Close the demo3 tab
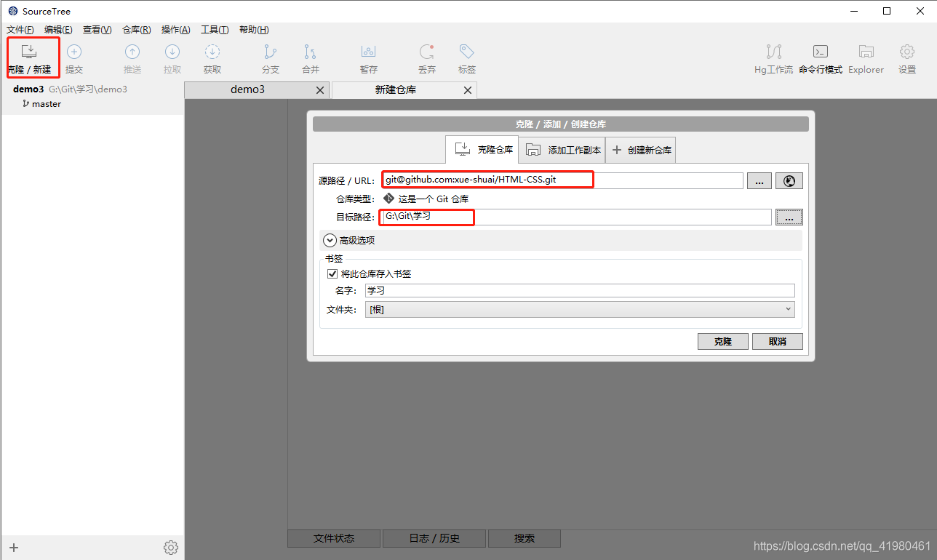The height and width of the screenshot is (560, 937). 320,90
